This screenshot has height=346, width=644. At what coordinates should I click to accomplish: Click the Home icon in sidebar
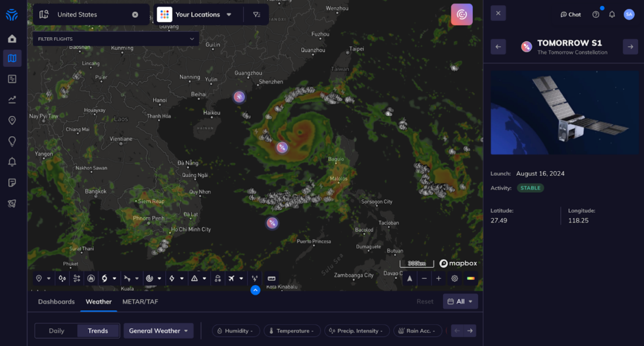(x=12, y=39)
